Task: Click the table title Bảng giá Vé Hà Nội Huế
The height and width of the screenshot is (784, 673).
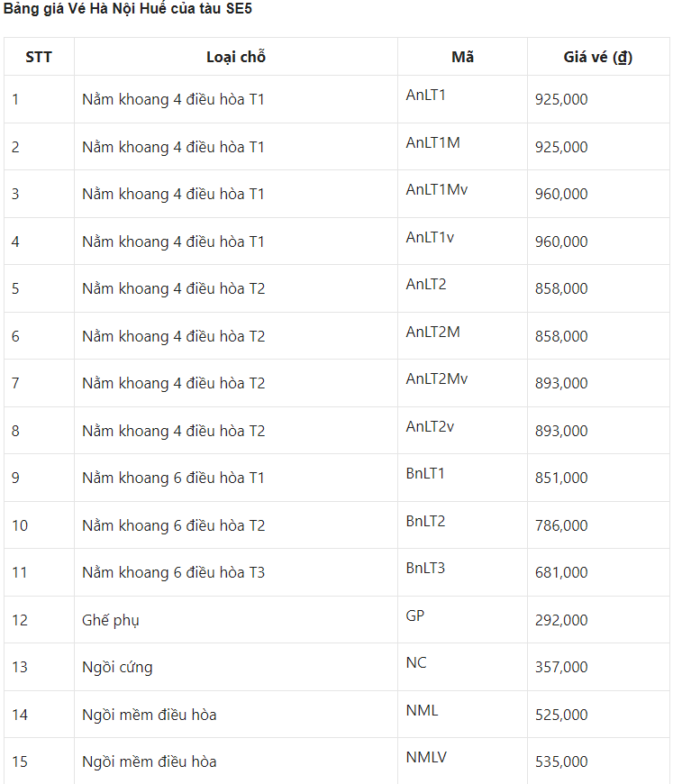Action: (128, 8)
